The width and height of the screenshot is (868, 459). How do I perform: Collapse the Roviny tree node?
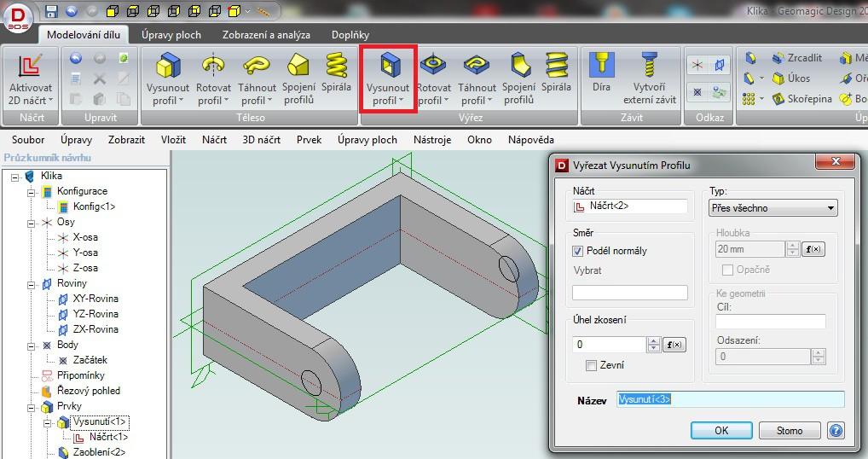pyautogui.click(x=31, y=285)
